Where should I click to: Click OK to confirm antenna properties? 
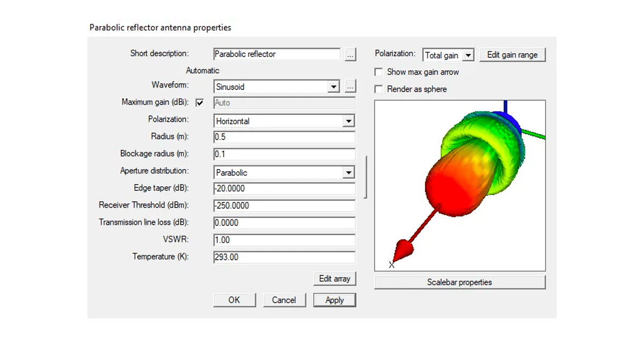coord(235,299)
